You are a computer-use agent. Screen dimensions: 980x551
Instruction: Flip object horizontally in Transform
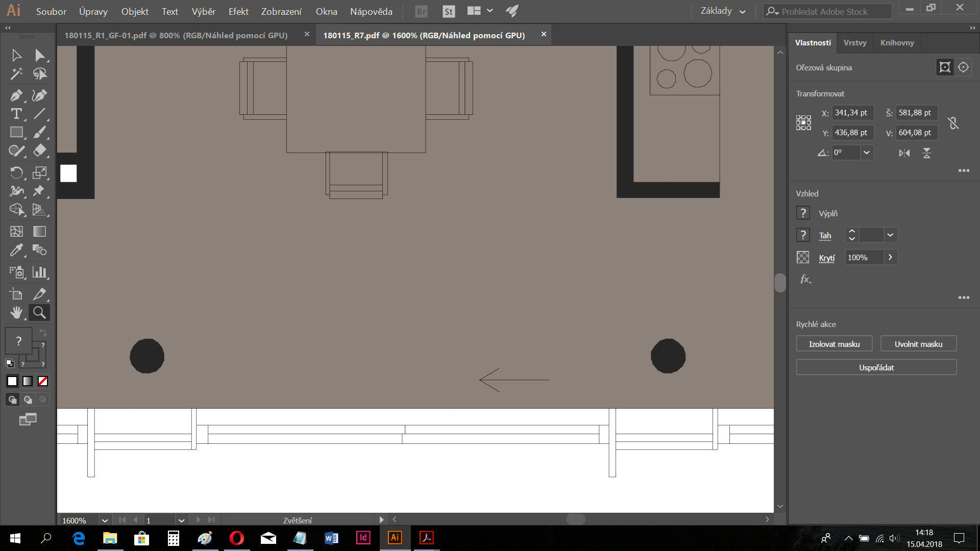(904, 153)
